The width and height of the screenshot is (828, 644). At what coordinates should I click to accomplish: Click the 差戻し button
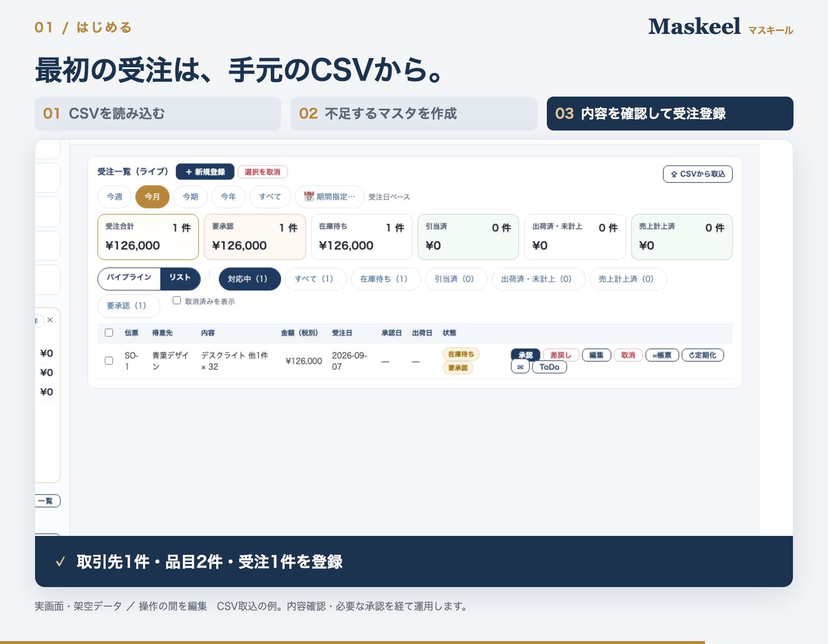pyautogui.click(x=561, y=355)
